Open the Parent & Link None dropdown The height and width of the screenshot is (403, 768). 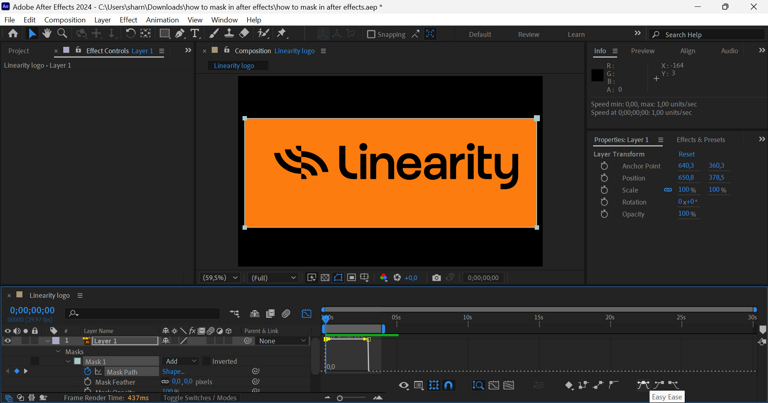[x=282, y=341]
